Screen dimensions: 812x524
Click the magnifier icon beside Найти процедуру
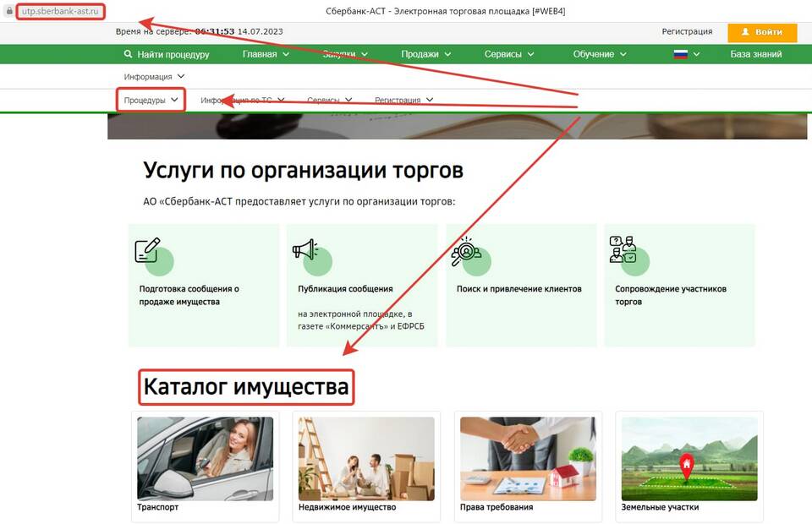click(x=128, y=54)
